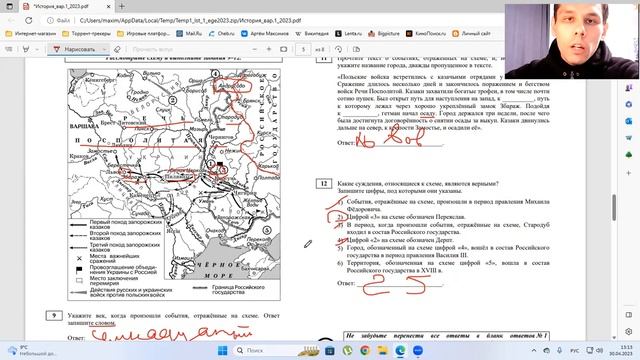Open the sidebar Outlook icon
The width and height of the screenshot is (640, 360).
[x=629, y=121]
